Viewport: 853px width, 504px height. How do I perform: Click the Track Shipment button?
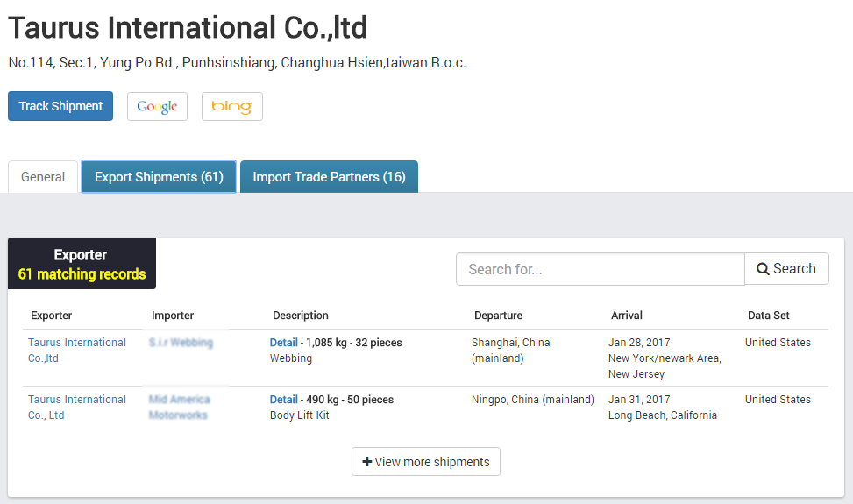point(60,106)
